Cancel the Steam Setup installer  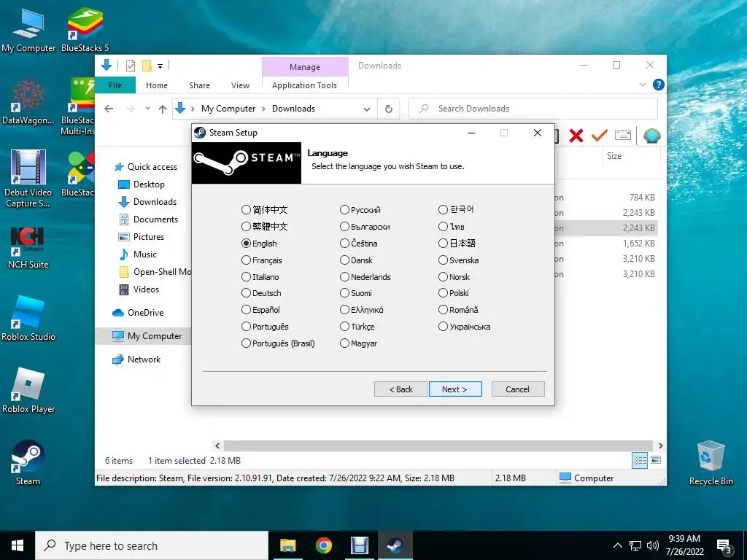tap(517, 389)
